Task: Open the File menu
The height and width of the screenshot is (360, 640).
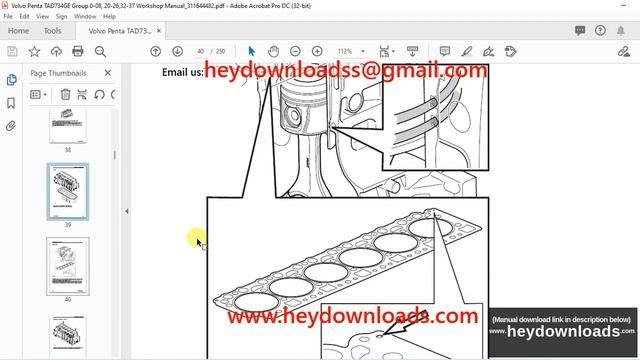Action: coord(8,16)
